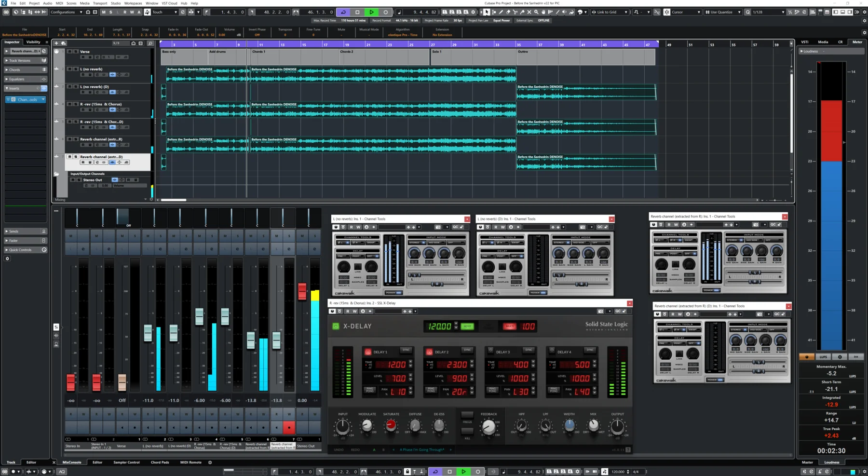Image resolution: width=868 pixels, height=476 pixels.
Task: Open the Use Quantize grid dropdown
Action: [x=722, y=12]
